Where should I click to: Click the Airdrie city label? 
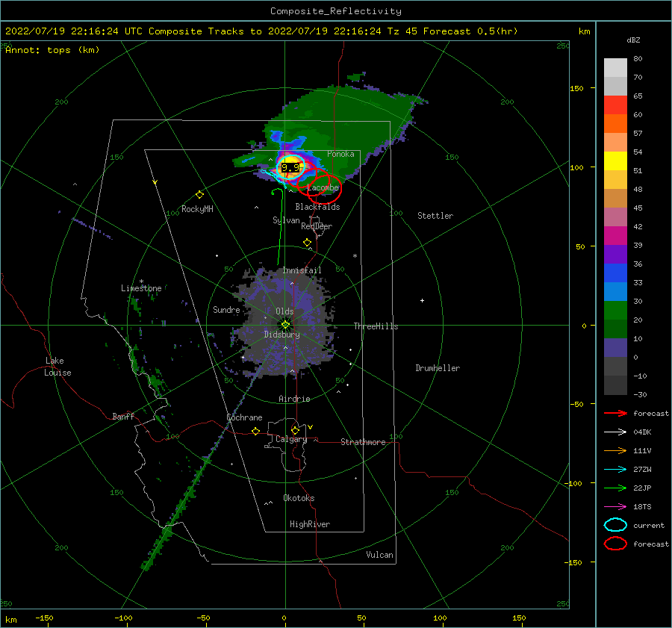pos(294,399)
